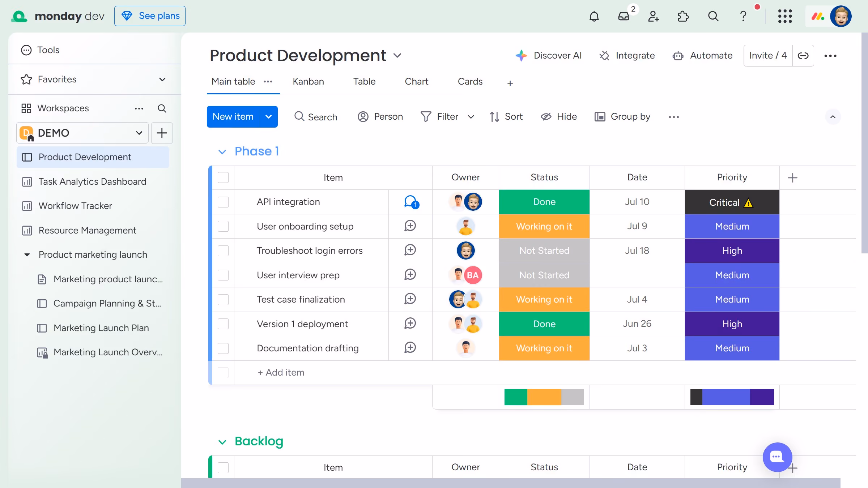Add update to Version 1 deployment
This screenshot has height=488, width=868.
410,324
